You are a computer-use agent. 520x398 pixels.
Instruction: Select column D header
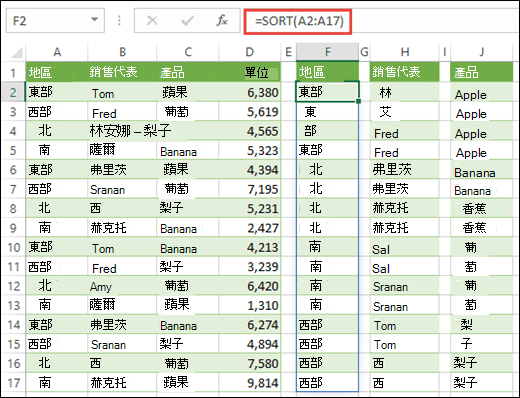coord(250,52)
